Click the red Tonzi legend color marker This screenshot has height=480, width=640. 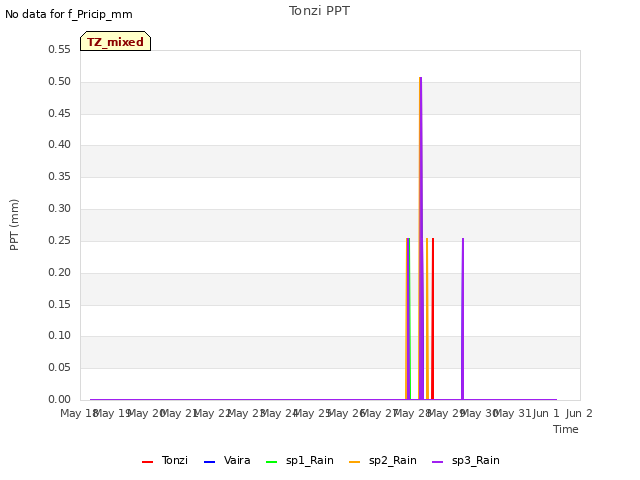pos(147,462)
